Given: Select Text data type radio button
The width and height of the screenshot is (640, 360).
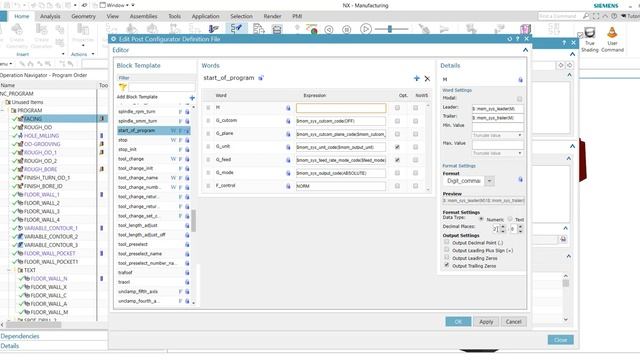Looking at the screenshot, I should coord(510,219).
